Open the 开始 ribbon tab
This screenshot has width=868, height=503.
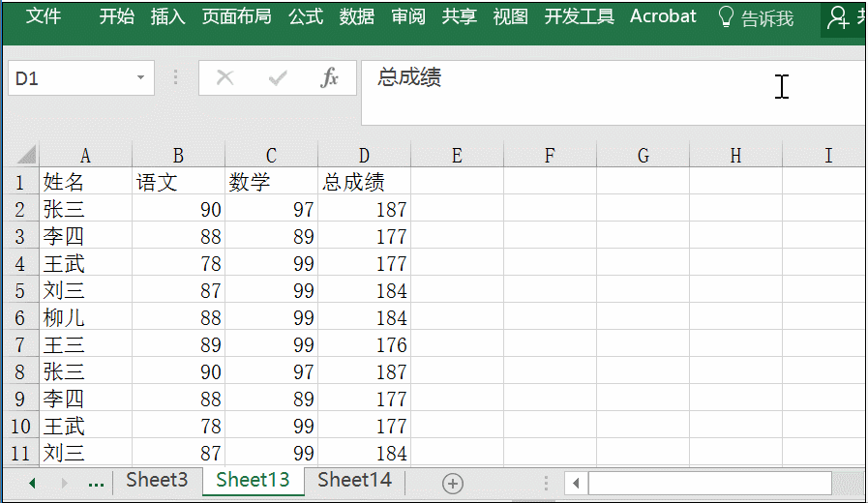[117, 16]
